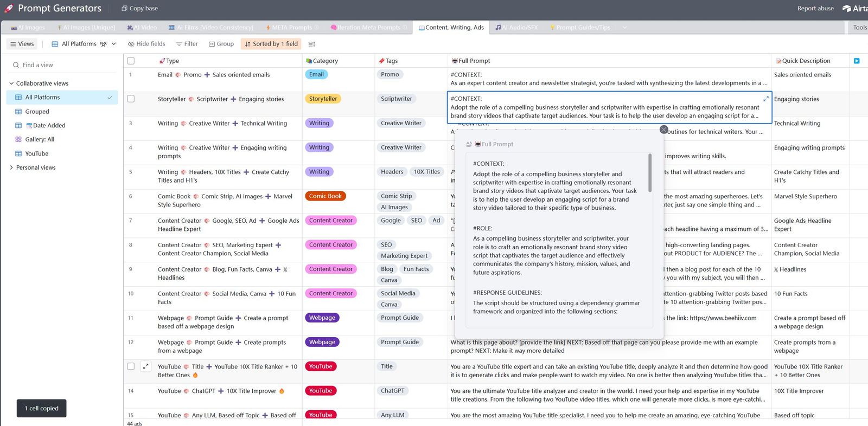Click the Full Prompt popup scrollbar
Screen dimensions: 868x426
pos(650,173)
